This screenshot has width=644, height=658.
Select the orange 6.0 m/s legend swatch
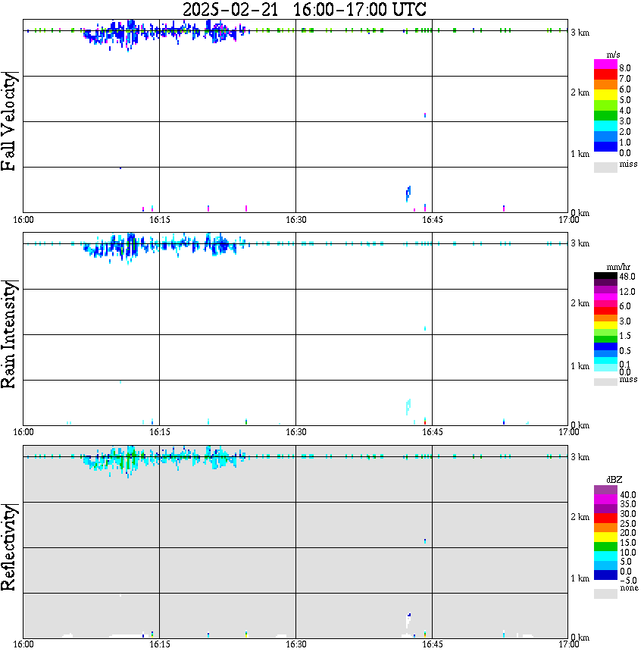pyautogui.click(x=605, y=85)
